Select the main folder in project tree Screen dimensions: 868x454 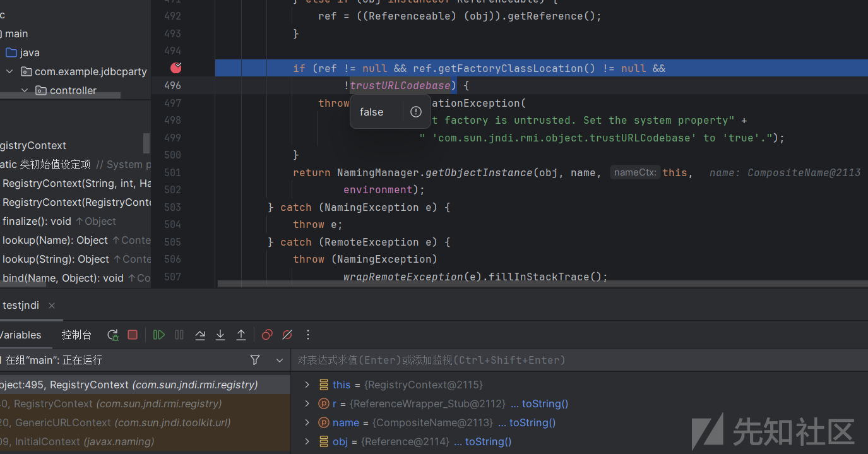point(16,33)
